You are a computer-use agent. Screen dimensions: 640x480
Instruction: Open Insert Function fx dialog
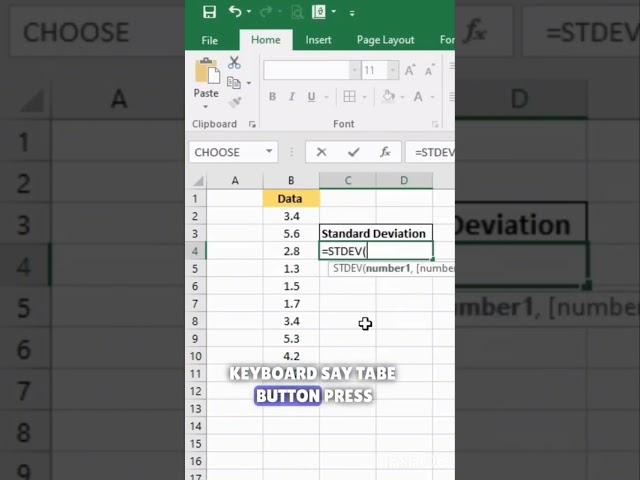(x=385, y=152)
